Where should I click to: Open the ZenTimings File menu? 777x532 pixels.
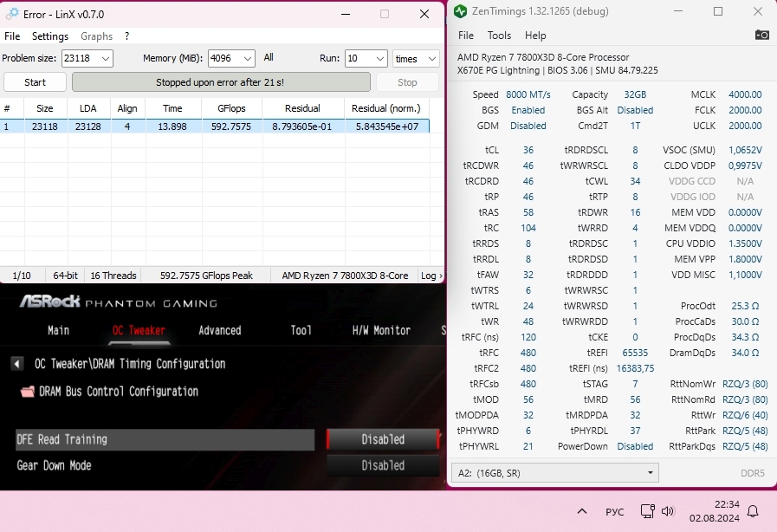pyautogui.click(x=466, y=36)
